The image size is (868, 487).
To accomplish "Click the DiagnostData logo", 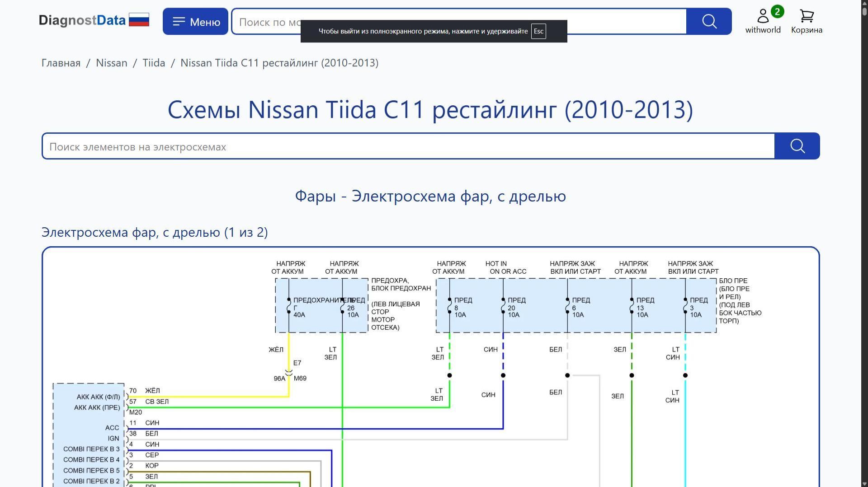I will (82, 20).
